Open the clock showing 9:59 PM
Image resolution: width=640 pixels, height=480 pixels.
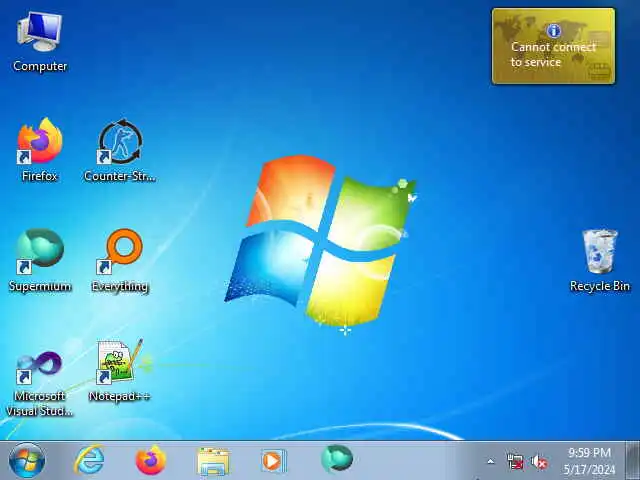tap(589, 460)
